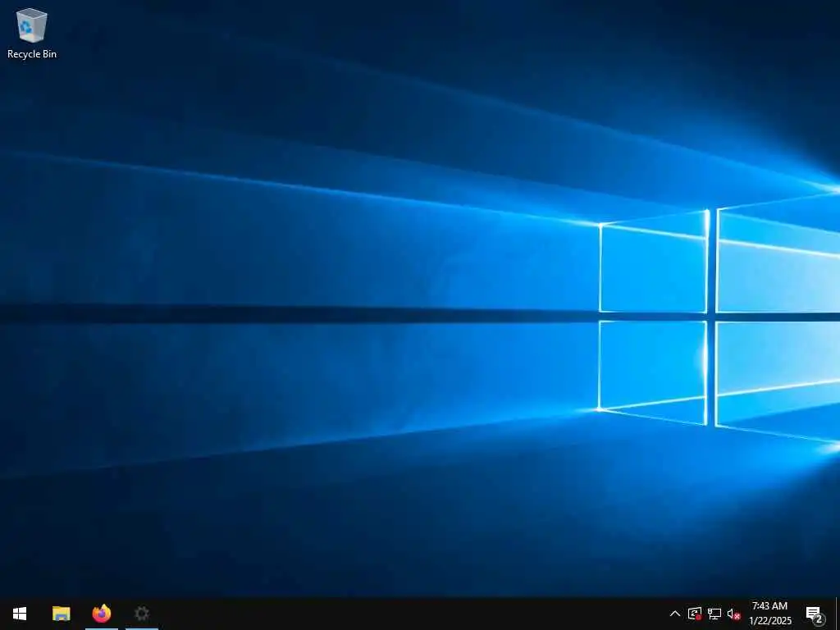Screen dimensions: 840x630
Task: Select the Recycle Bin desktop icon
Action: coord(32,33)
